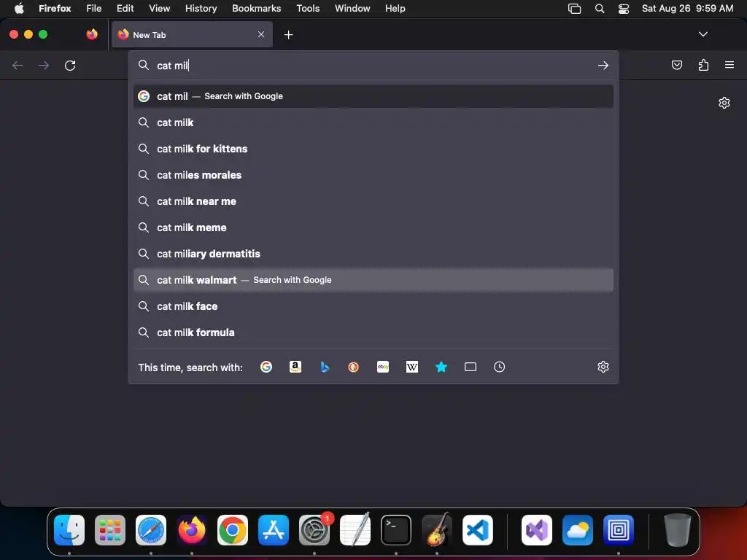Search open tabs via tab icon
747x560 pixels.
pyautogui.click(x=471, y=367)
